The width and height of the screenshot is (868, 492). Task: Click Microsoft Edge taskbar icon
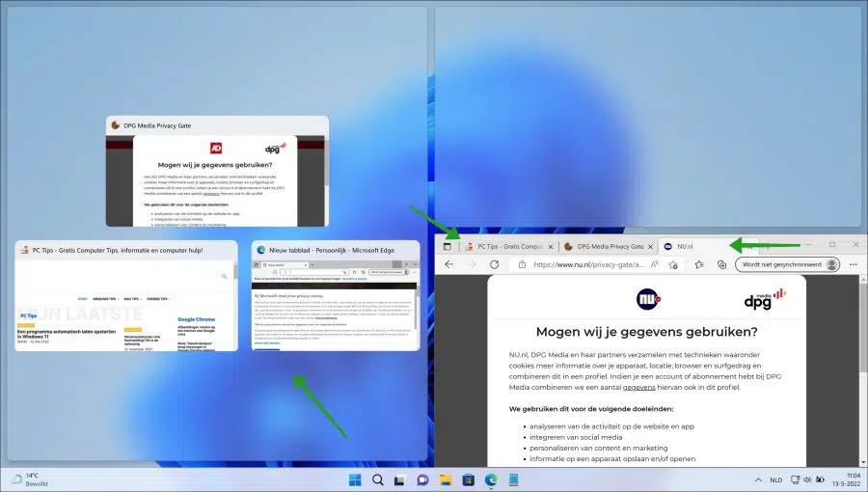(491, 479)
